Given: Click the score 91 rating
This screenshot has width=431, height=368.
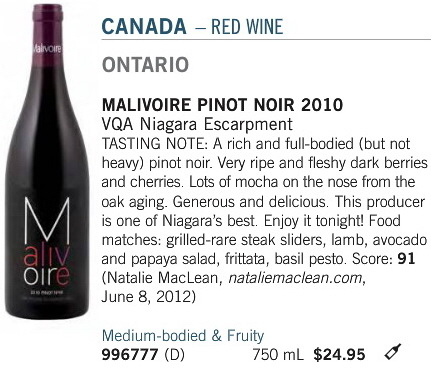Looking at the screenshot, I should 406,259.
